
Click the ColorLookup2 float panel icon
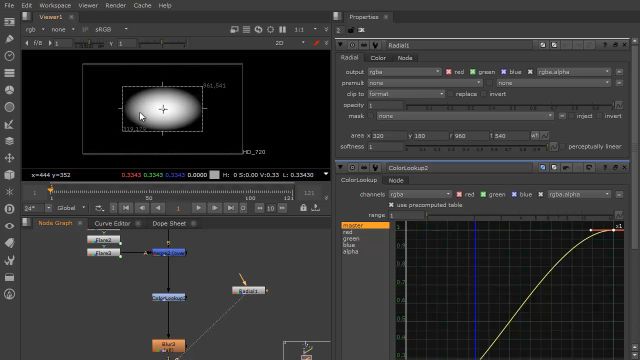(615, 168)
